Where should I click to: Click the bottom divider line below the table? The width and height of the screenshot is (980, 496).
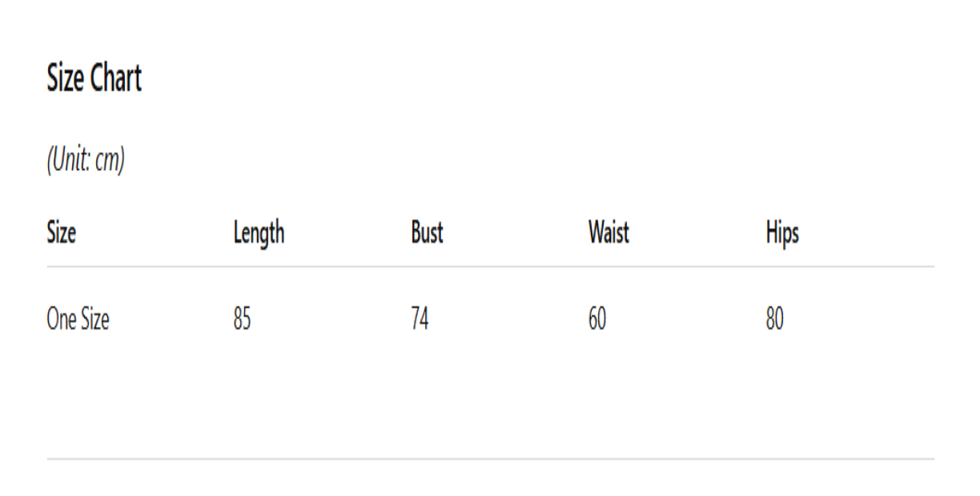(x=490, y=459)
